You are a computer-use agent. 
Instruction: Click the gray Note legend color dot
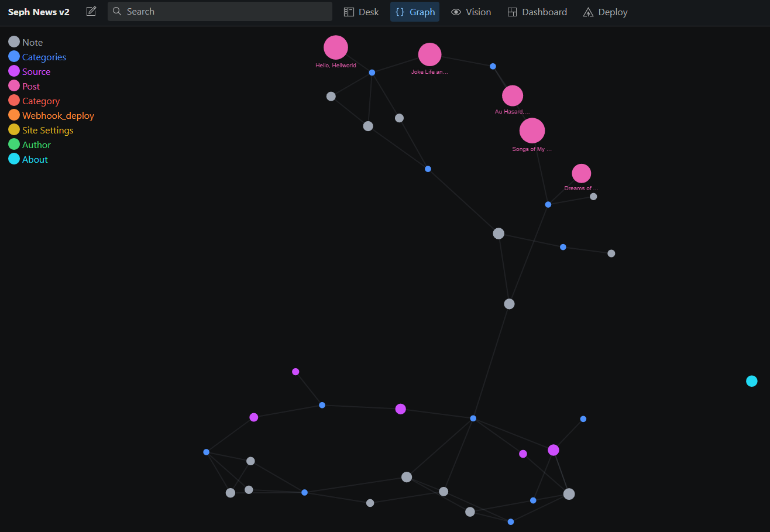tap(14, 42)
